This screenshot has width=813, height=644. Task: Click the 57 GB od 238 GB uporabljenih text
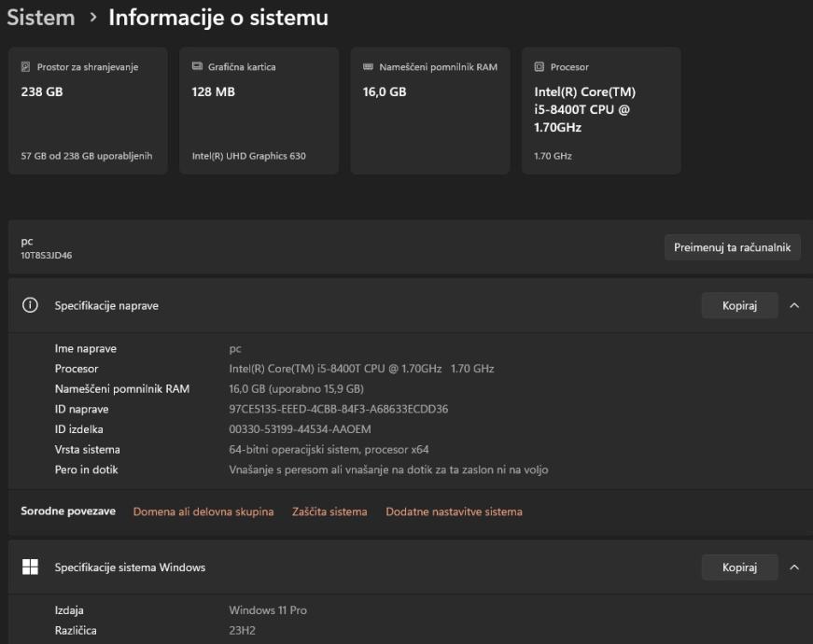point(87,156)
